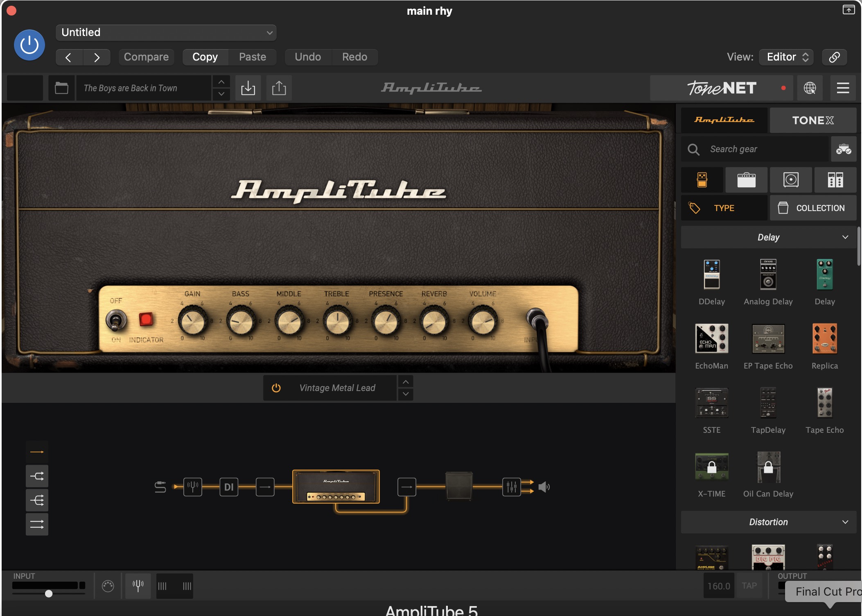
Task: Toggle the blue plugin power button
Action: 29,45
